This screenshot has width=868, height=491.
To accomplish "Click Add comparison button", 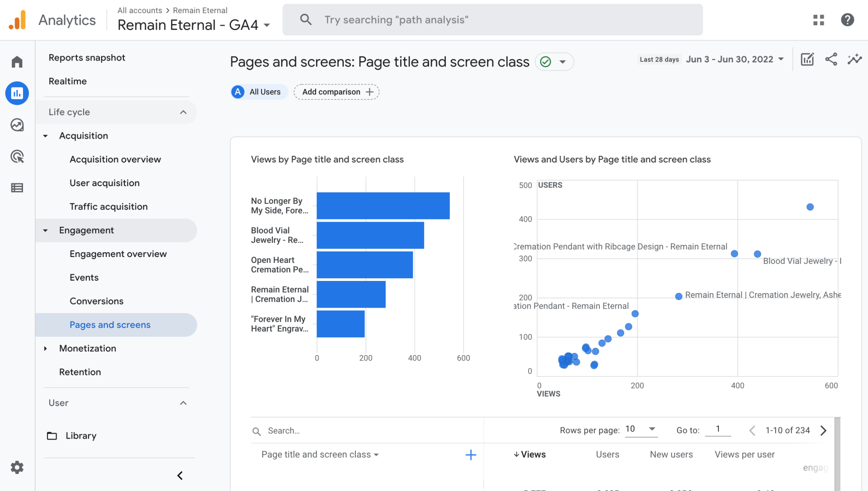I will 336,92.
